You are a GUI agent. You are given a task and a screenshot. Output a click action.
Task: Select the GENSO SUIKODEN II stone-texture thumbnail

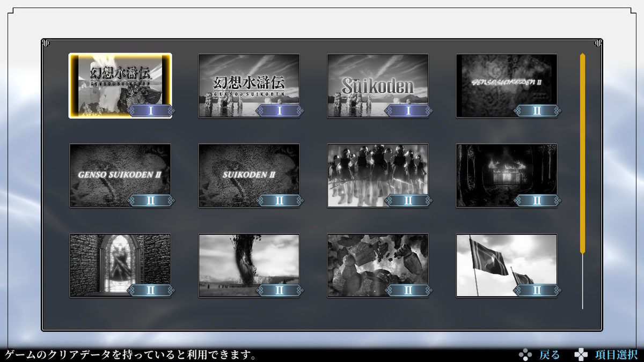coord(120,175)
